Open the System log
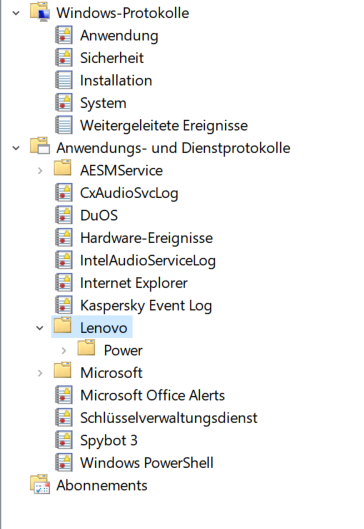Image resolution: width=364 pixels, height=529 pixels. point(103,103)
